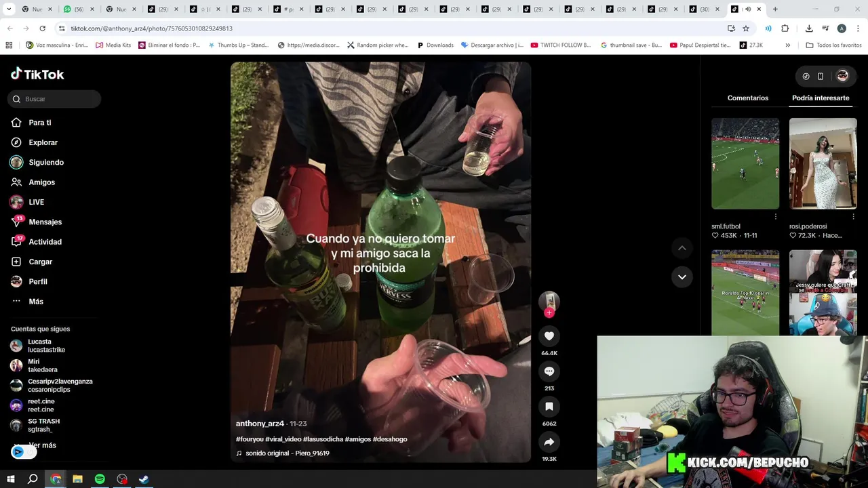Bookmark this page with star icon
The width and height of the screenshot is (868, 488).
click(746, 28)
